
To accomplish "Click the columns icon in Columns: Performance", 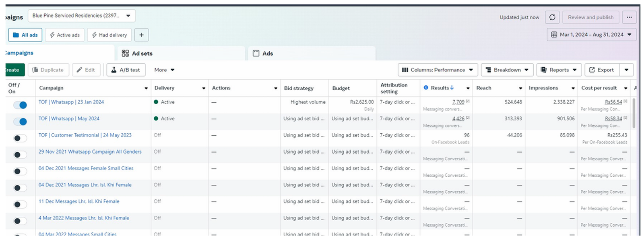I will click(x=405, y=70).
